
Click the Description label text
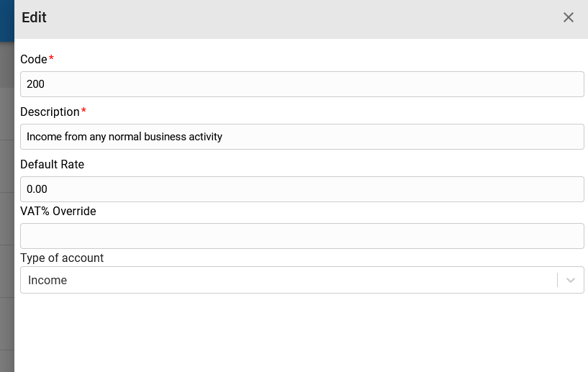50,112
